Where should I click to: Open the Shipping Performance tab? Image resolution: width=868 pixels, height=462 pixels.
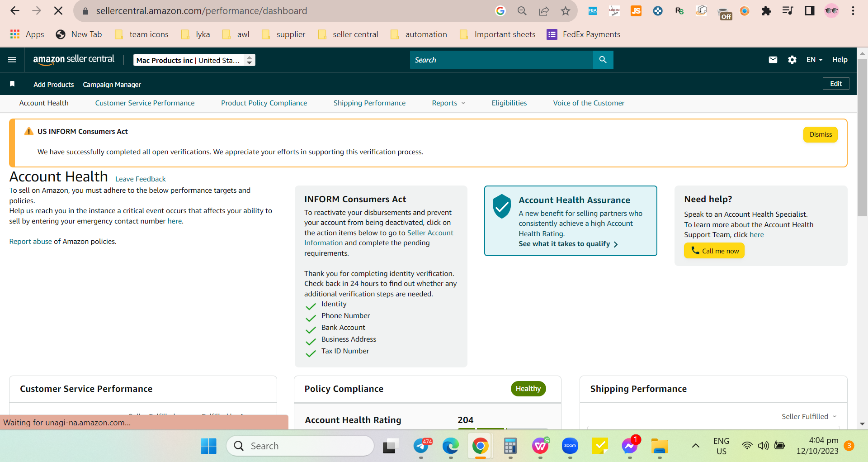point(369,103)
